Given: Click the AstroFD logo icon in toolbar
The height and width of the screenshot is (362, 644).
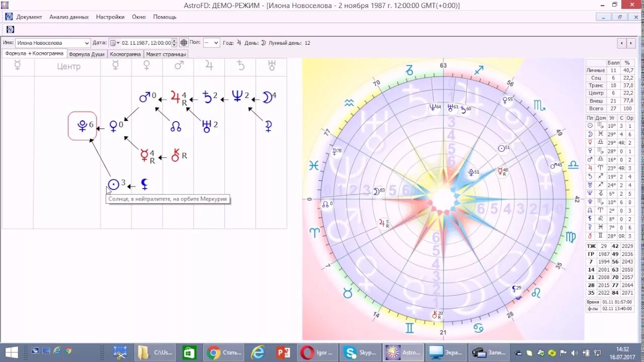Looking at the screenshot, I should click(x=10, y=30).
